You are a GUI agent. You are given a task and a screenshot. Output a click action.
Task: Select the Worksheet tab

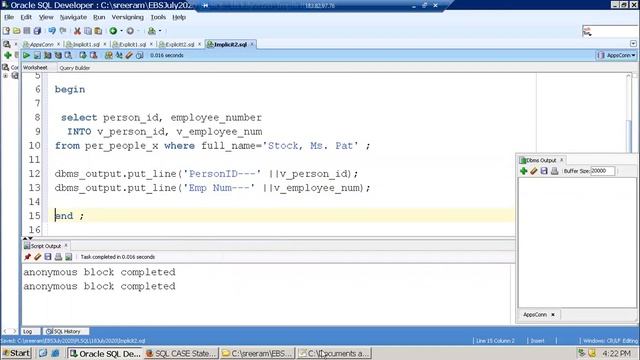pyautogui.click(x=35, y=68)
